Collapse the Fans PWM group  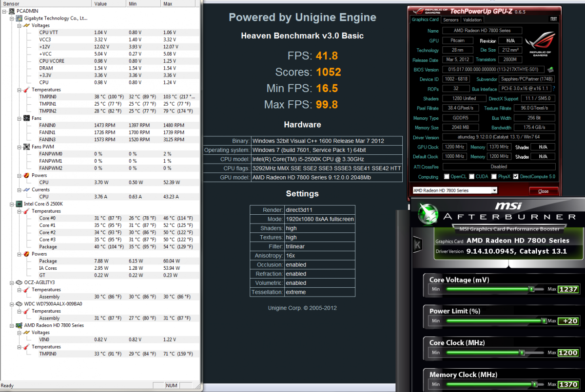click(x=19, y=147)
